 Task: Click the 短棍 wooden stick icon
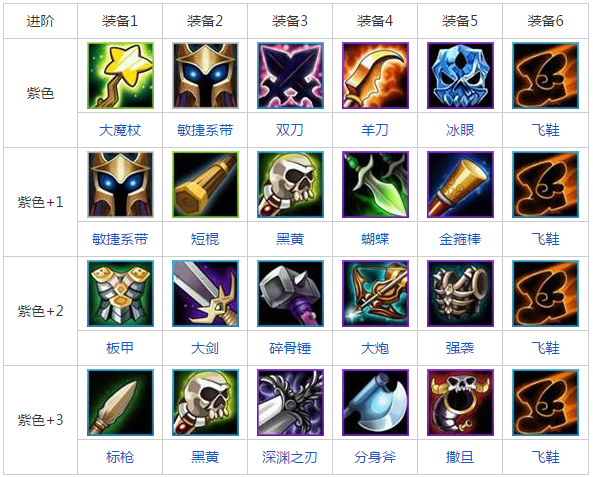point(205,185)
